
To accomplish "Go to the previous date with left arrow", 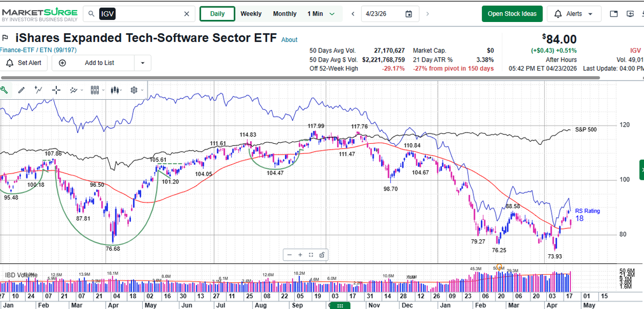I will pos(353,14).
